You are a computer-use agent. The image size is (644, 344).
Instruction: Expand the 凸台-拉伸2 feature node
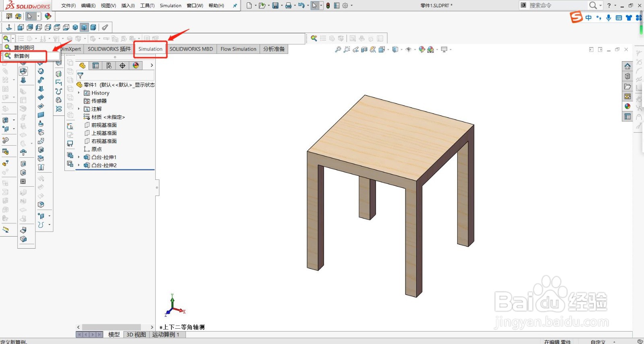point(79,165)
